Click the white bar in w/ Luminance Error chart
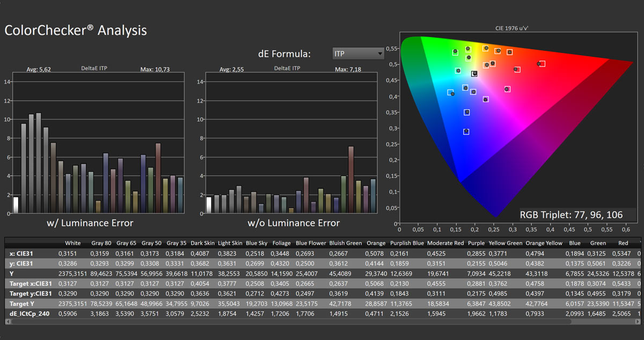The width and height of the screenshot is (644, 340). (16, 205)
